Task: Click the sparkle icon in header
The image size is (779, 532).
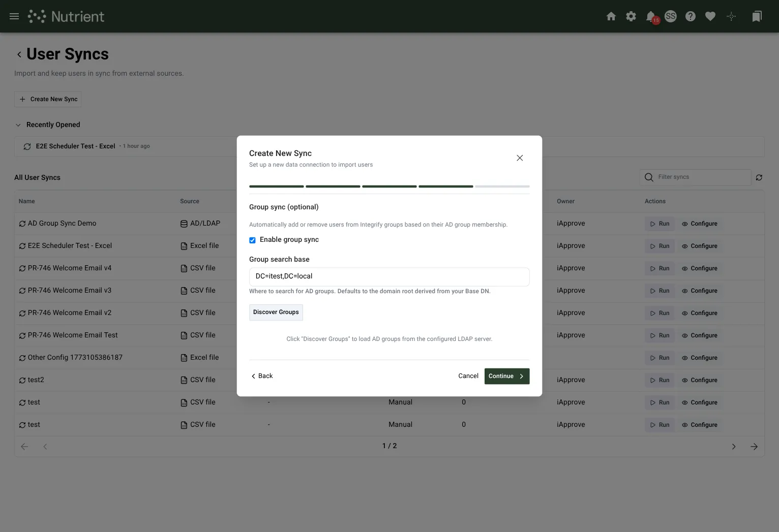Action: (x=731, y=16)
